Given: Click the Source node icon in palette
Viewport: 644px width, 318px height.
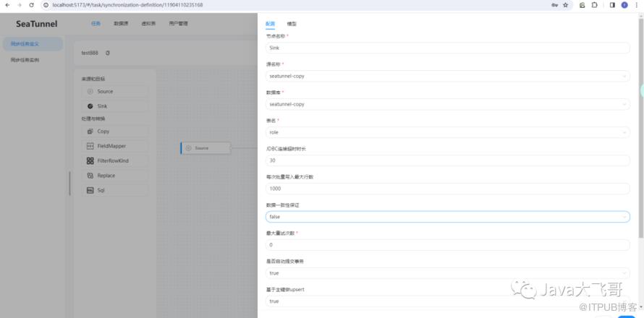Looking at the screenshot, I should coord(90,92).
